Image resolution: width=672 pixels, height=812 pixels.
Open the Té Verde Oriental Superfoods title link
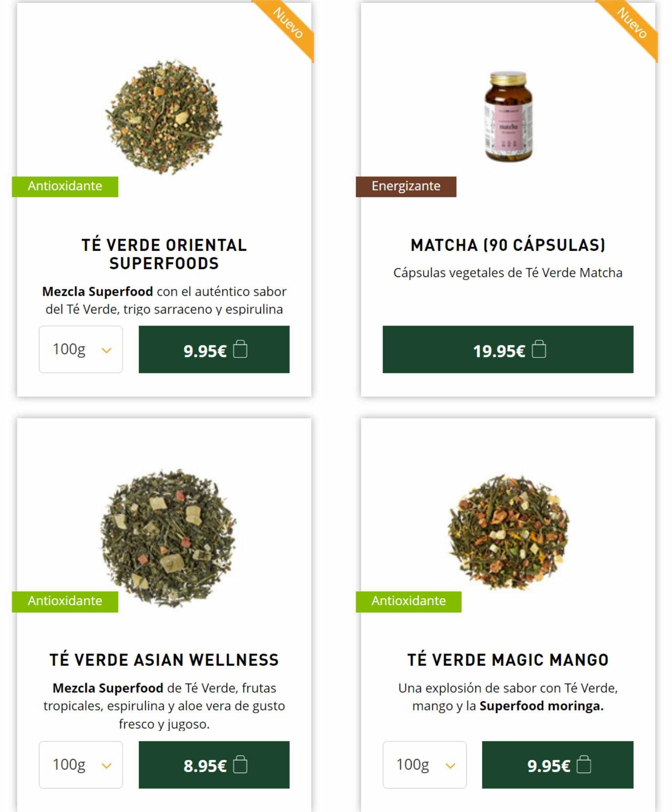coord(164,254)
